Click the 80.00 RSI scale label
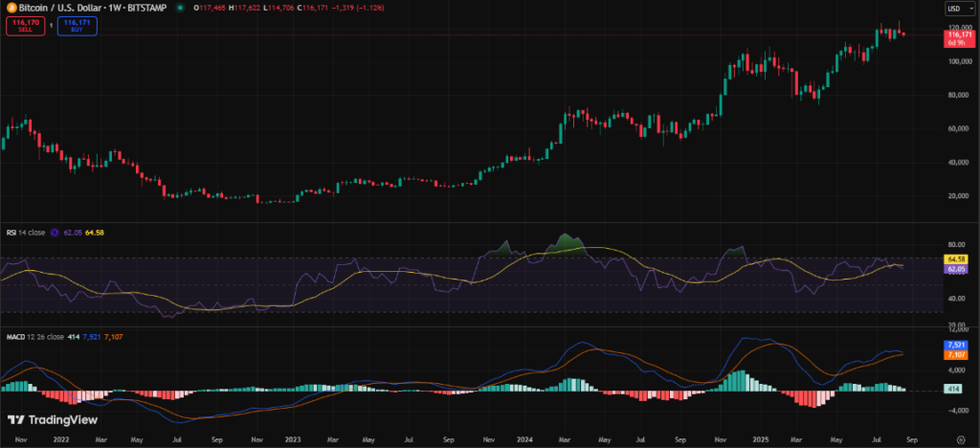This screenshot has height=448, width=980. coord(957,244)
